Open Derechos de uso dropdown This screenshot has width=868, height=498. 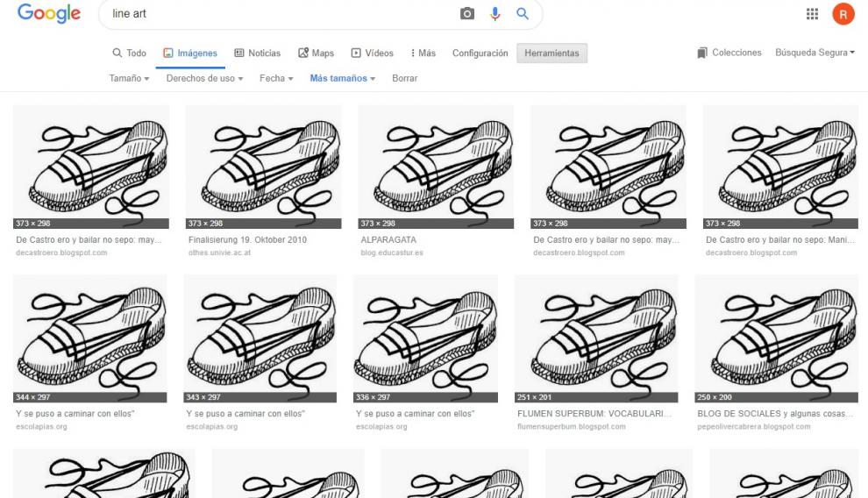(x=205, y=78)
